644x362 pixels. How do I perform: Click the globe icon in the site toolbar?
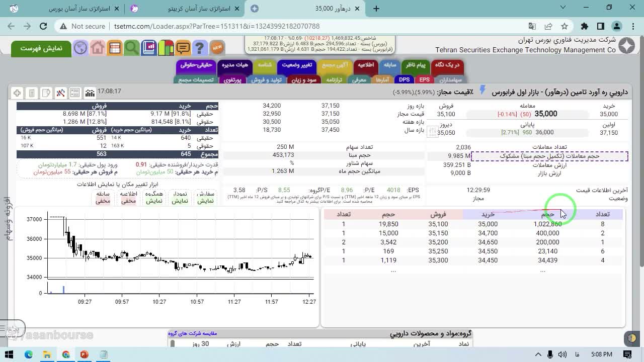coord(80,48)
